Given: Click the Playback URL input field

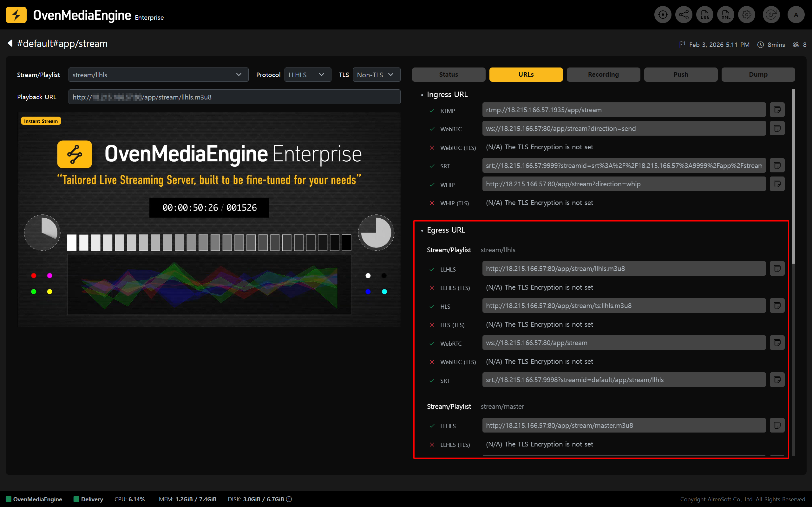Looking at the screenshot, I should click(x=234, y=97).
